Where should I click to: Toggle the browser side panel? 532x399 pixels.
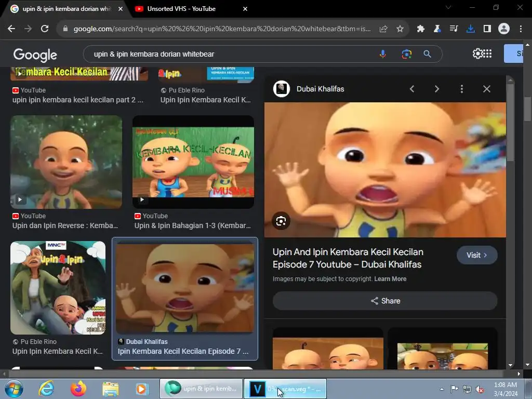[487, 29]
